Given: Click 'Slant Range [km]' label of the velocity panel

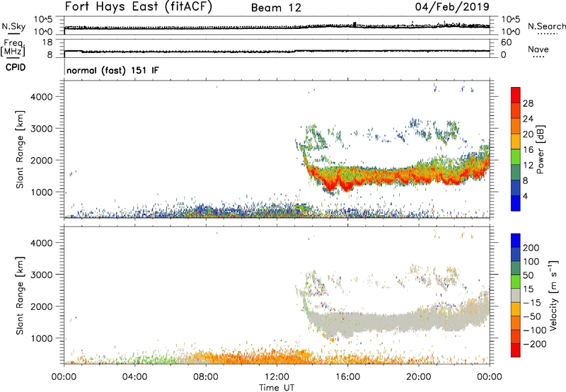Looking at the screenshot, I should (20, 296).
